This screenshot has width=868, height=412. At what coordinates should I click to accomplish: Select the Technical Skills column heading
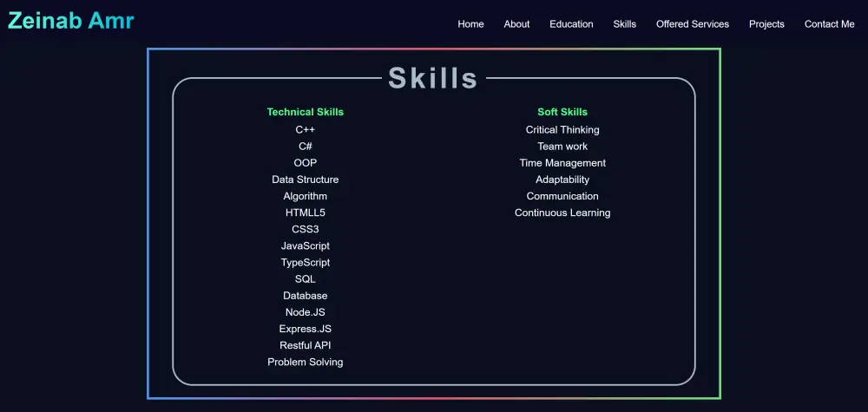pos(305,112)
